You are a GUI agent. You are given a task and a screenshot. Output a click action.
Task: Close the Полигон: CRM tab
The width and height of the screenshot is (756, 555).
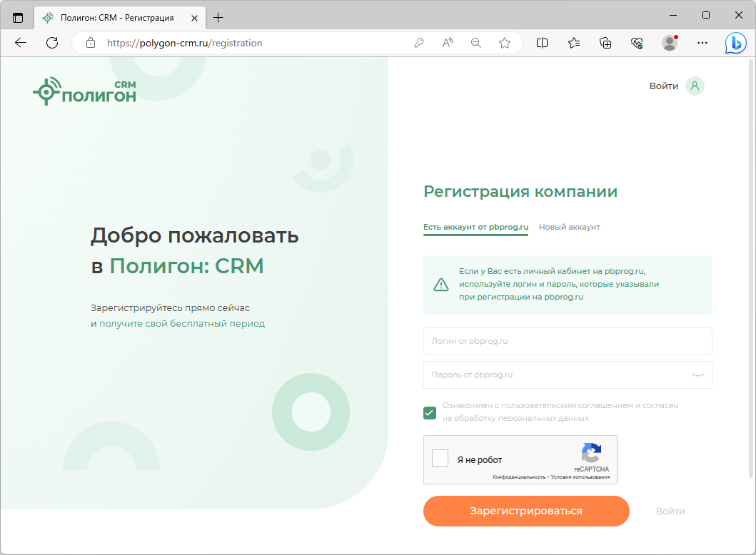pos(194,18)
